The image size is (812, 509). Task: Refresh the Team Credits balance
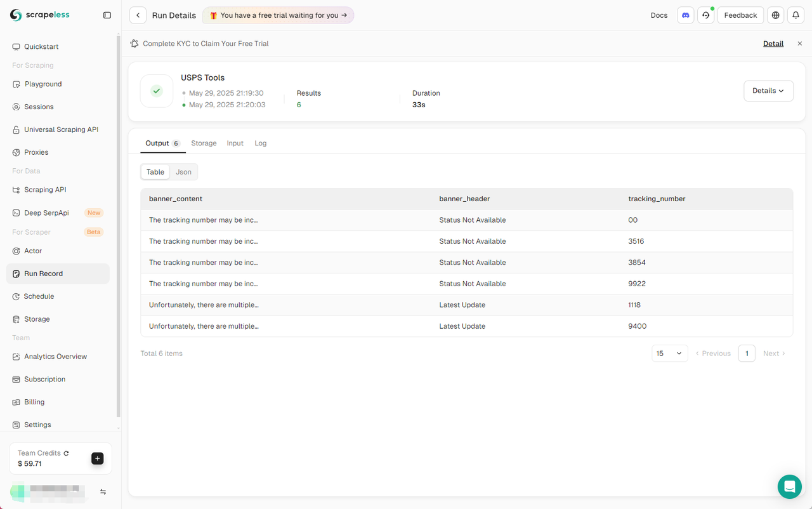tap(66, 453)
